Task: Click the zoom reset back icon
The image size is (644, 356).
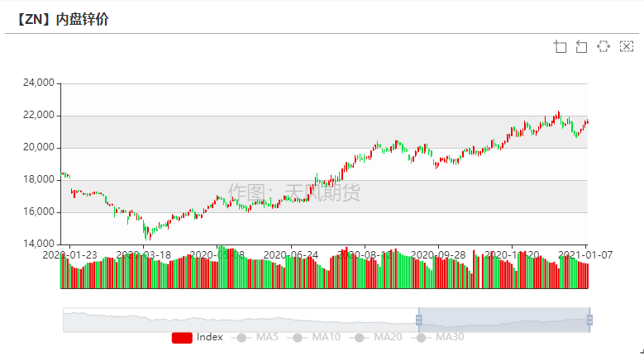Action: [582, 46]
